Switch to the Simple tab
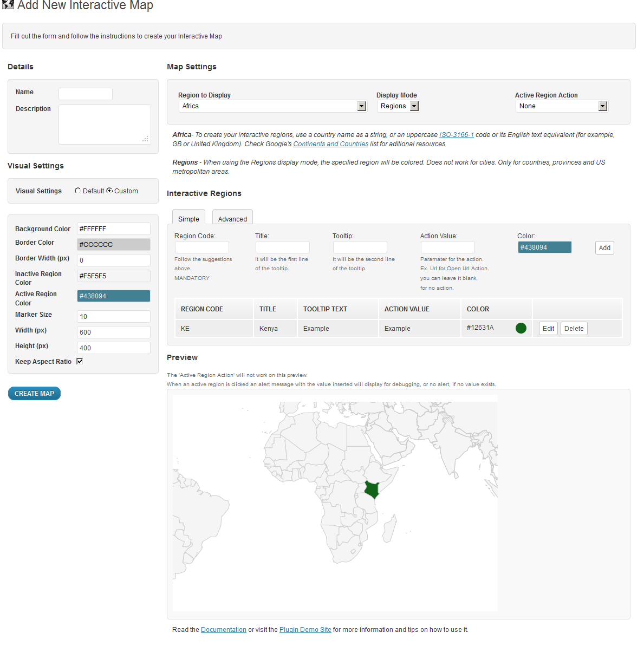The height and width of the screenshot is (646, 644). (x=188, y=219)
